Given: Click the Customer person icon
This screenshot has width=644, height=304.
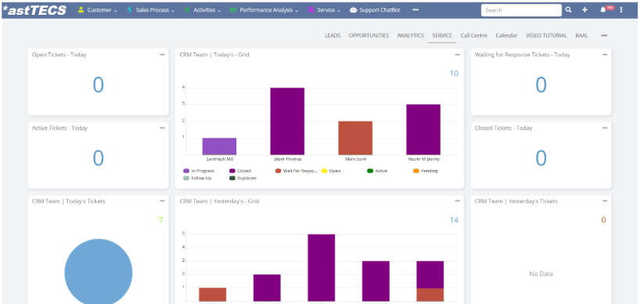Looking at the screenshot, I should pyautogui.click(x=81, y=10).
